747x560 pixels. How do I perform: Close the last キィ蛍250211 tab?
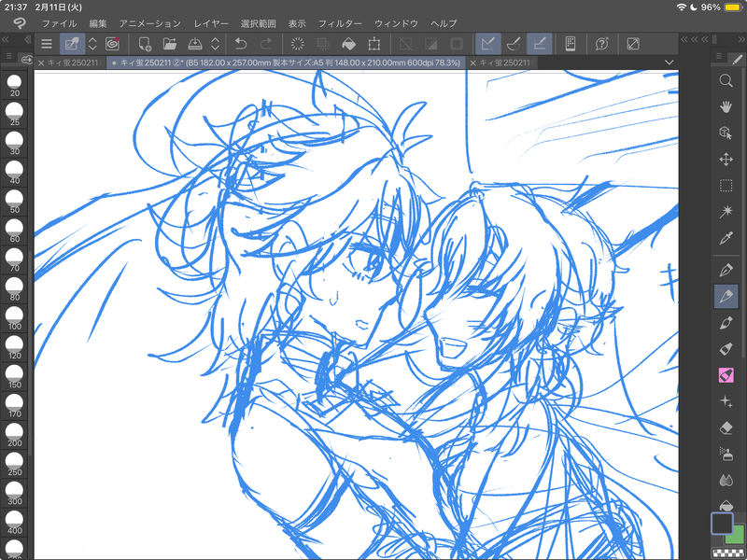coord(473,63)
